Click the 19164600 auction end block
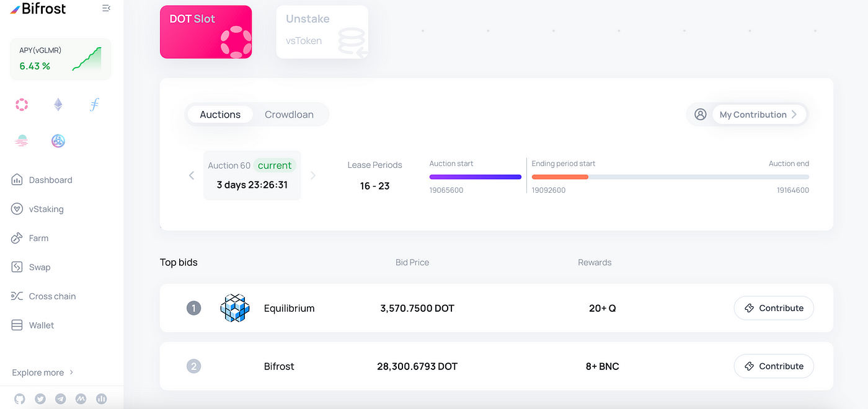Image resolution: width=868 pixels, height=409 pixels. [x=793, y=190]
